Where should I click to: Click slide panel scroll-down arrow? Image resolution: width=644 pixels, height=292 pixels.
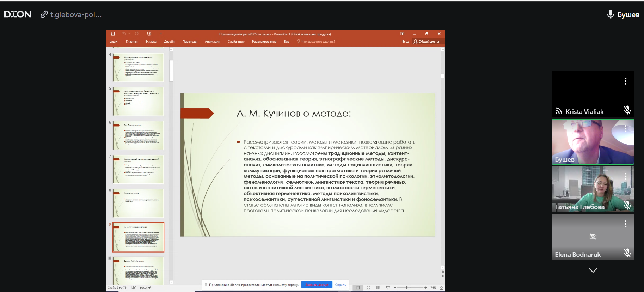coord(171,282)
